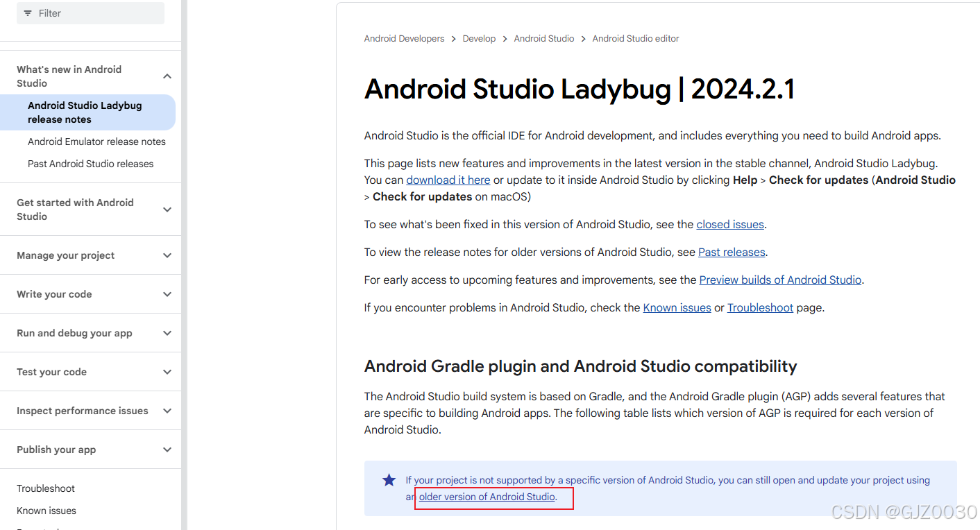980x530 pixels.
Task: Click the Android Gradle plugin compatibility heading
Action: [x=580, y=366]
